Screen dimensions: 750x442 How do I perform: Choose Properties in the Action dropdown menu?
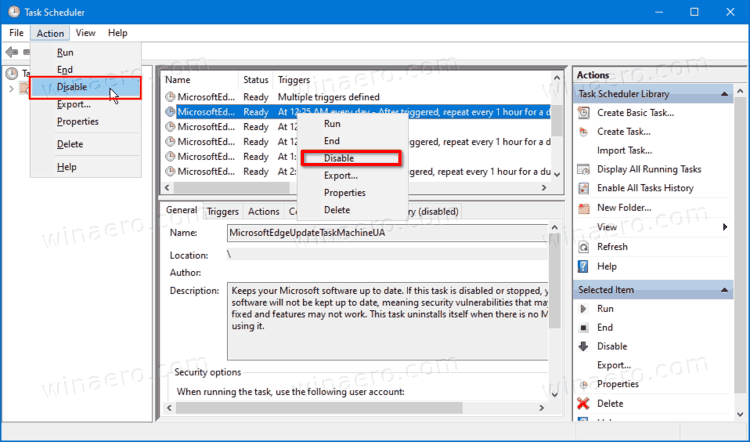click(x=86, y=122)
